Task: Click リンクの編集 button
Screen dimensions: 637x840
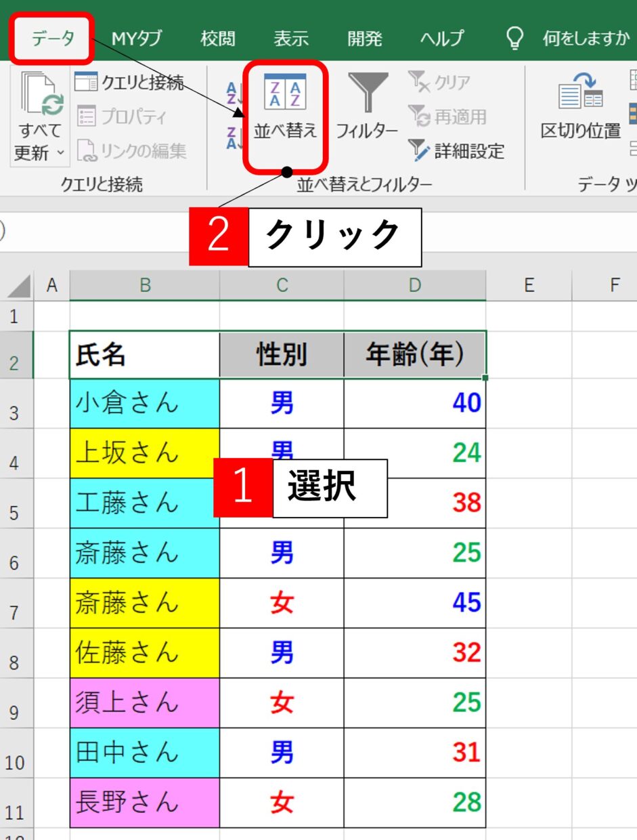Action: tap(131, 150)
